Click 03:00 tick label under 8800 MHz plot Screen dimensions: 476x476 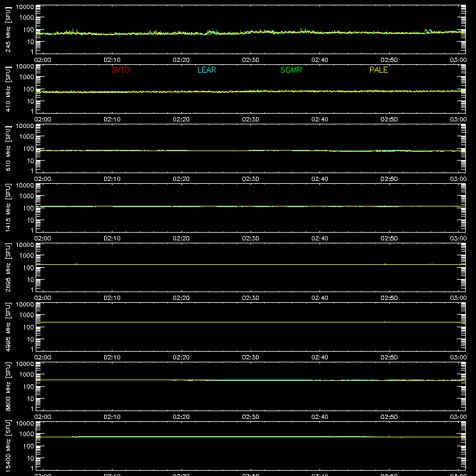[458, 417]
